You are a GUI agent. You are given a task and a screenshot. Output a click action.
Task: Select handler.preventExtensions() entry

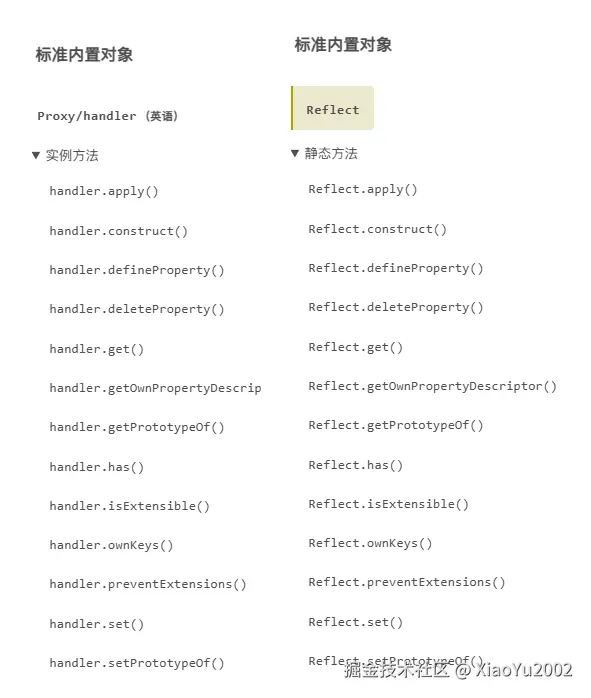click(x=148, y=584)
